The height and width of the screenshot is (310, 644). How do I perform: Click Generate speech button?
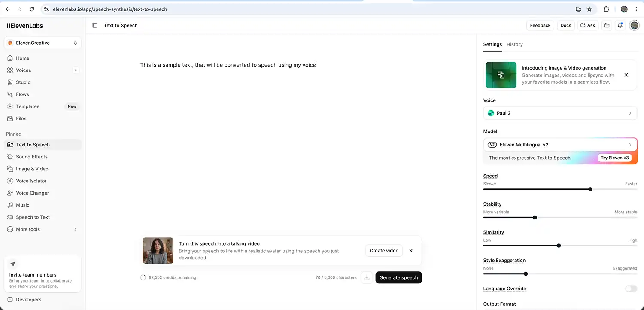(x=398, y=277)
